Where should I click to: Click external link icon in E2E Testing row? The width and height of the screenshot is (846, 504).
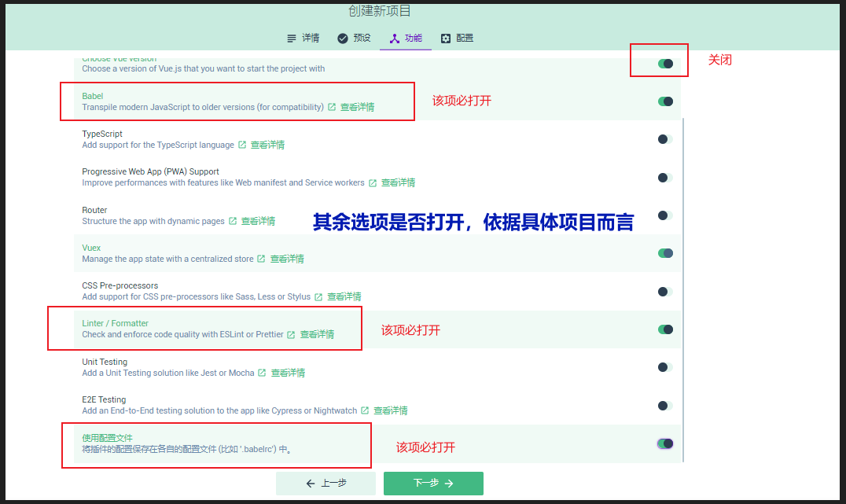click(x=365, y=410)
